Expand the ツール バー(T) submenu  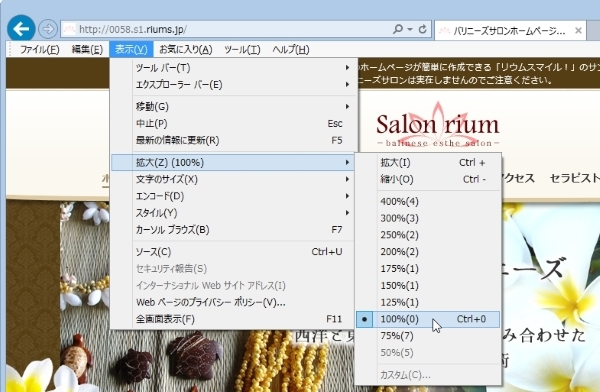click(x=234, y=68)
